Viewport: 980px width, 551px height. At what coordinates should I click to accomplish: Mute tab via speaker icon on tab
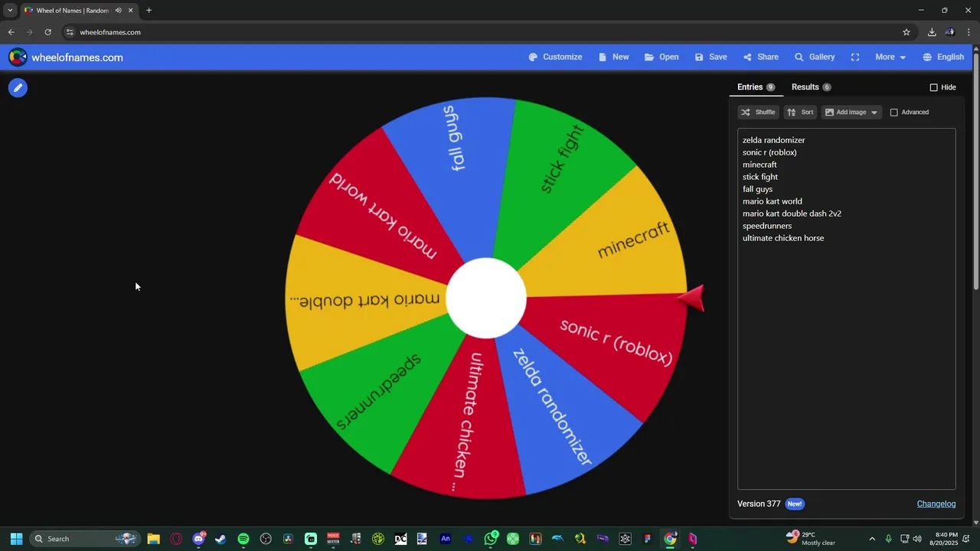click(118, 11)
